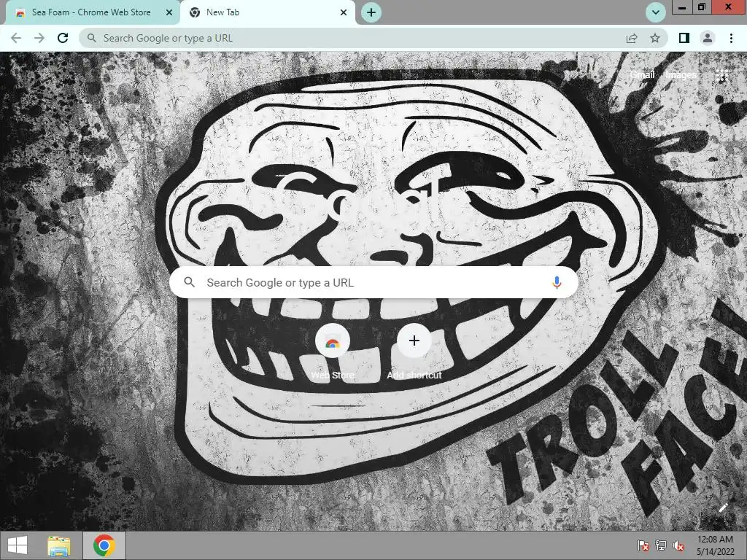The height and width of the screenshot is (560, 747).
Task: Switch to Sea Foam Chrome Web Store tab
Action: (x=90, y=12)
